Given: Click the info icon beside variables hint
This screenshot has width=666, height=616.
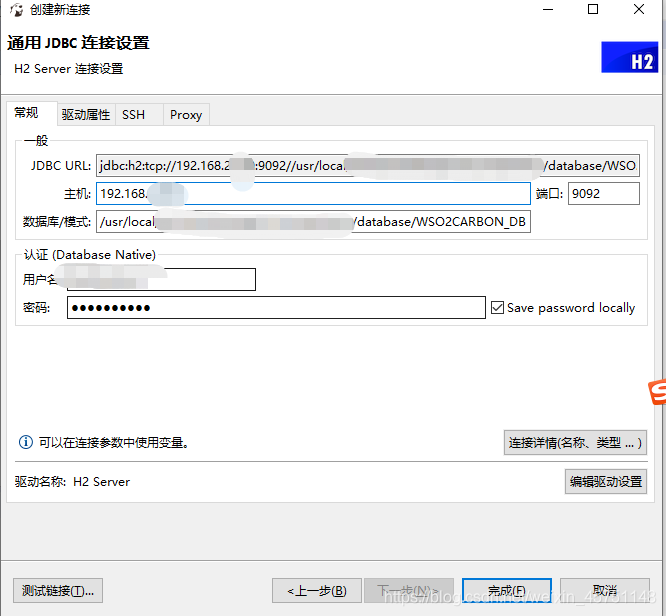Looking at the screenshot, I should (x=25, y=442).
